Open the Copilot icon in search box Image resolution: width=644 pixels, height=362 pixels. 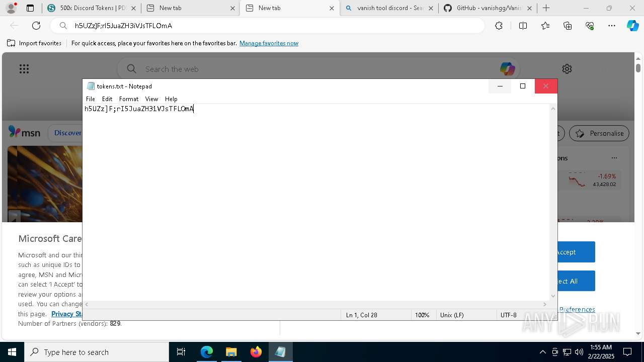point(507,69)
